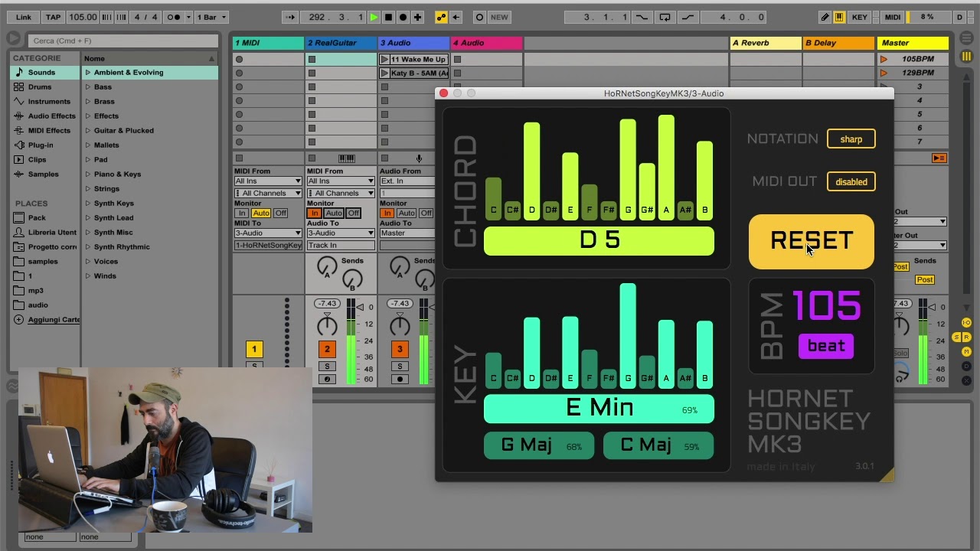The height and width of the screenshot is (551, 980).
Task: Click the Play button in the transport bar
Action: (374, 17)
